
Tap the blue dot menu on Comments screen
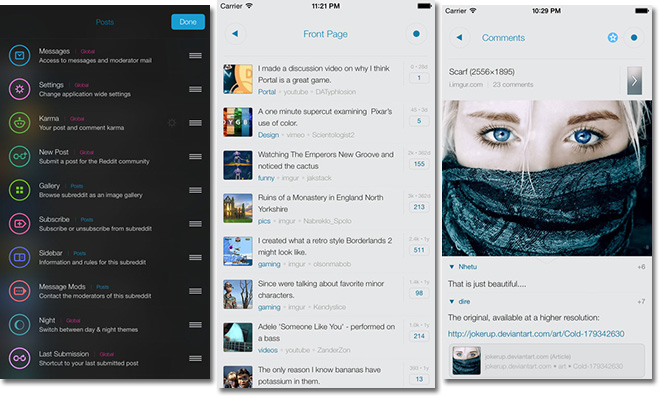pos(634,37)
